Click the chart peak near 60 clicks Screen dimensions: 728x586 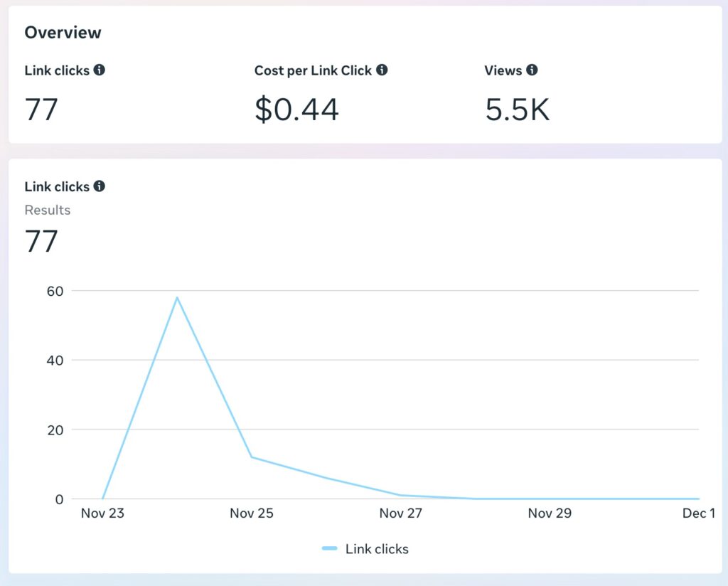(x=177, y=297)
